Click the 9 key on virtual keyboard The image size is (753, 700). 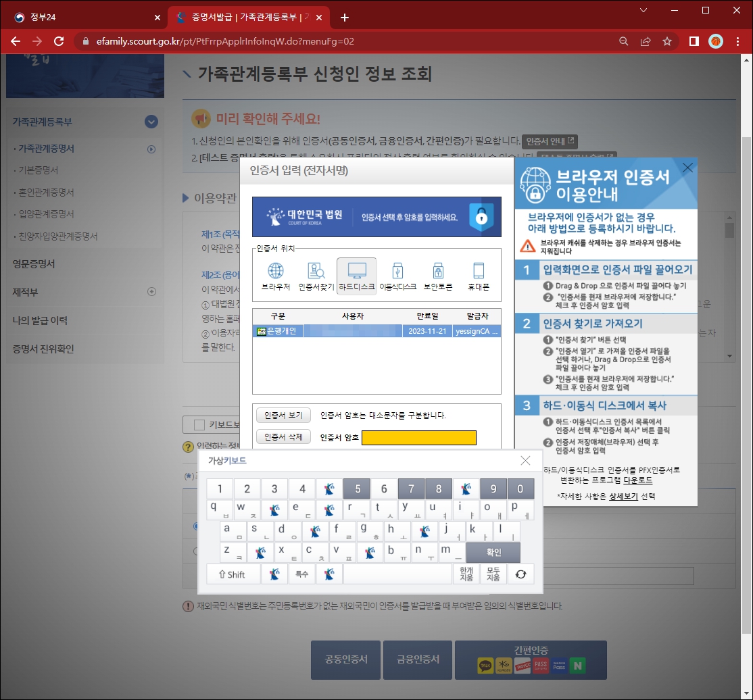tap(493, 489)
